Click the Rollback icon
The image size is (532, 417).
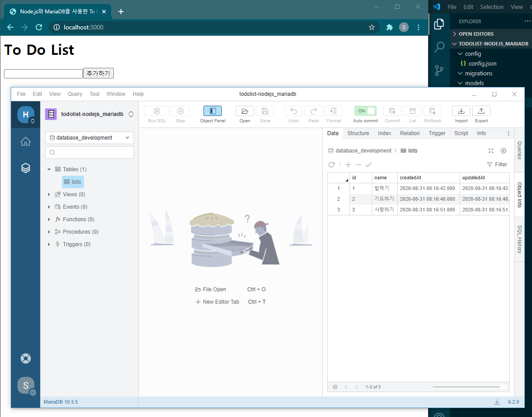click(432, 111)
